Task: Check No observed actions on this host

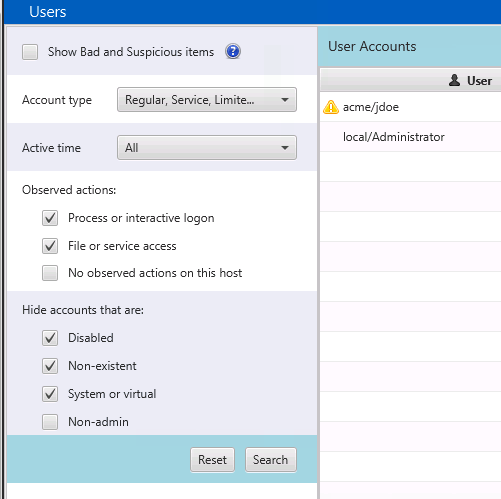Action: point(50,273)
